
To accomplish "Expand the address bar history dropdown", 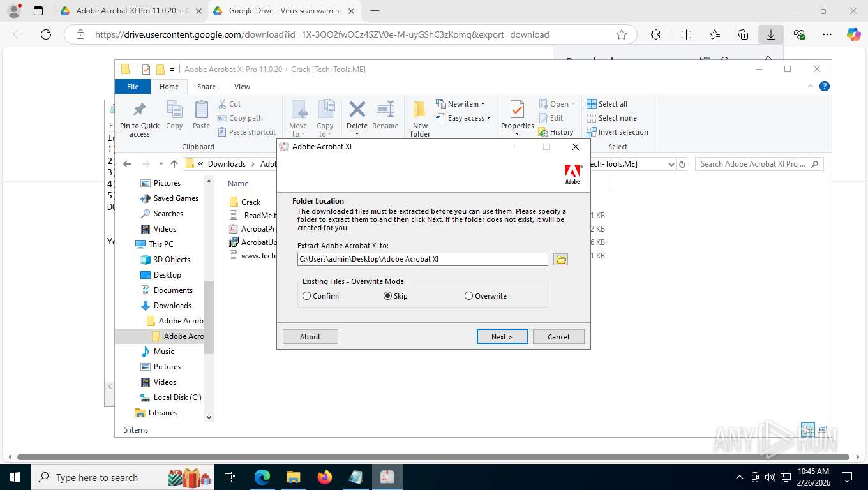I will [671, 164].
